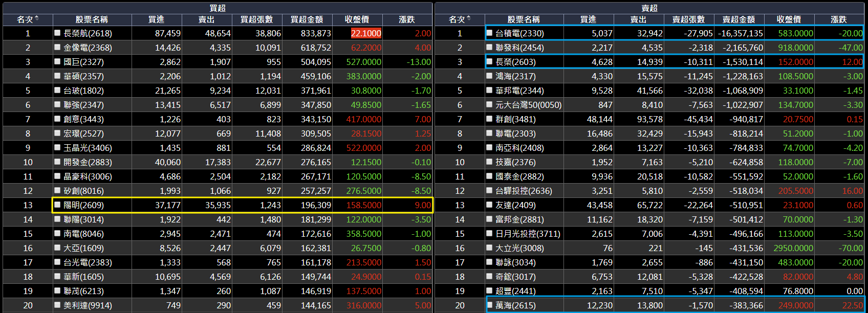Open stock 聯強(2347)

click(x=83, y=105)
